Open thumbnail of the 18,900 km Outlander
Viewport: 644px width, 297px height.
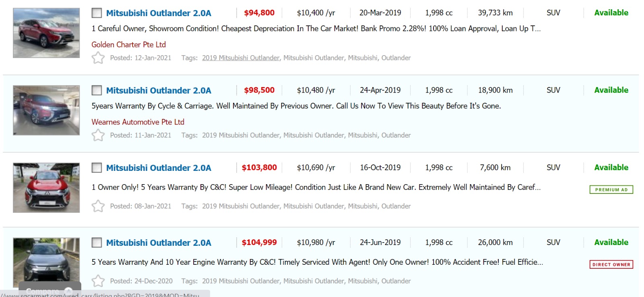tap(46, 110)
